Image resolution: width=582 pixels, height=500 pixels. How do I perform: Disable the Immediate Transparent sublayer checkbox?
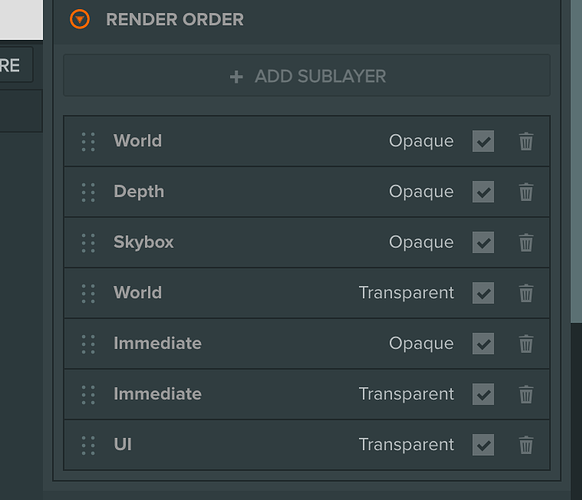click(x=483, y=394)
